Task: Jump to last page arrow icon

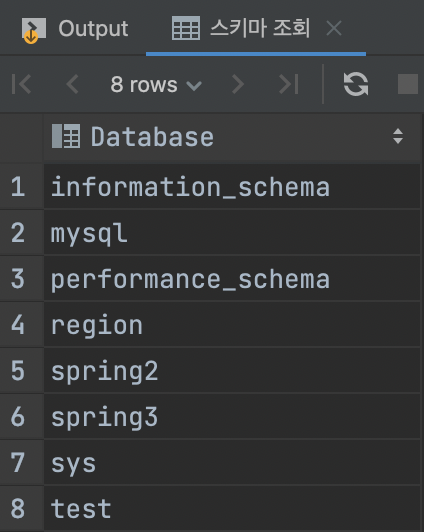Action: click(x=288, y=84)
